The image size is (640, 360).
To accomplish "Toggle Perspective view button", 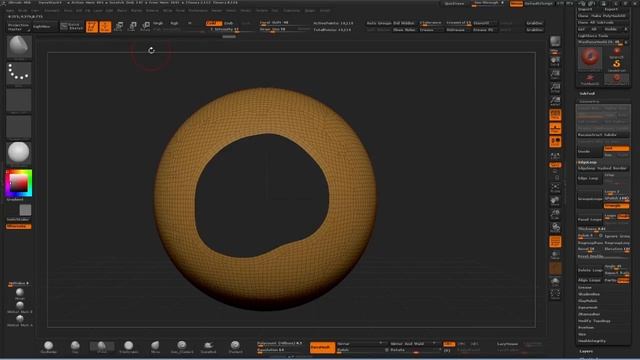I will [x=555, y=115].
